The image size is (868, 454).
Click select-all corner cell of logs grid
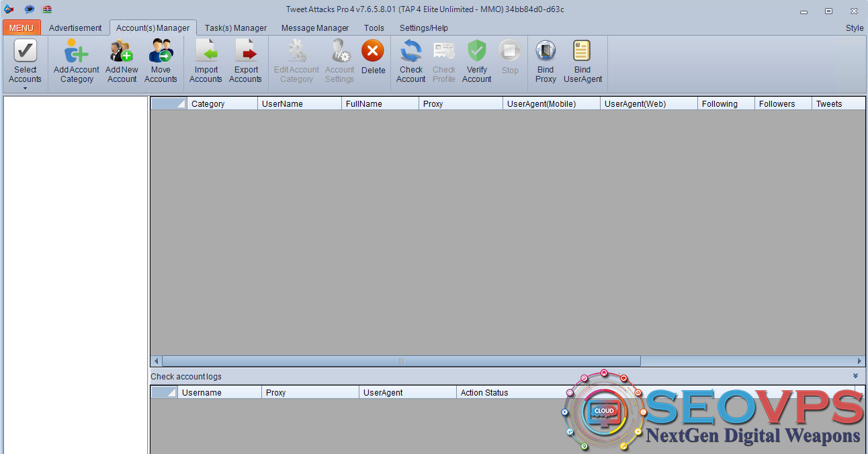click(164, 392)
